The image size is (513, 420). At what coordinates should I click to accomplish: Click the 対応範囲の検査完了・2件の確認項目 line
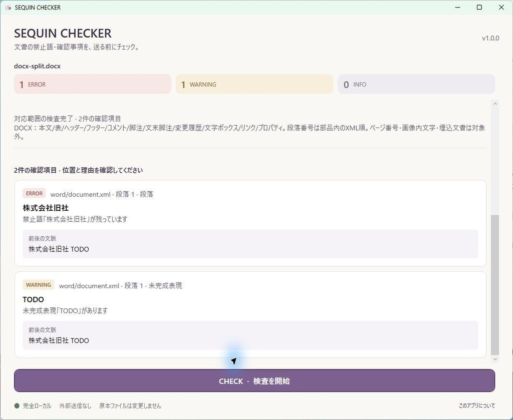click(68, 119)
